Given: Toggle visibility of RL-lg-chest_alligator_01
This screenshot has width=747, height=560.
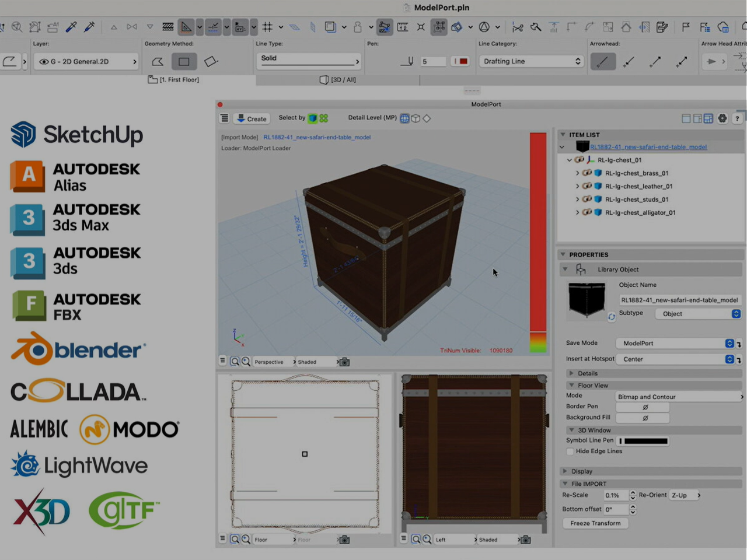Looking at the screenshot, I should tap(587, 213).
